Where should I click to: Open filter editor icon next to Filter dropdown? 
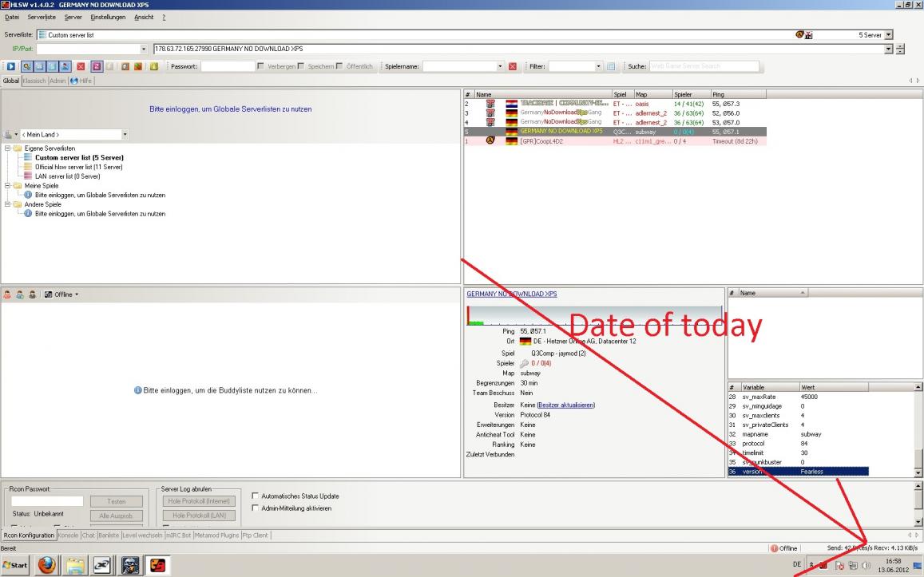[612, 67]
